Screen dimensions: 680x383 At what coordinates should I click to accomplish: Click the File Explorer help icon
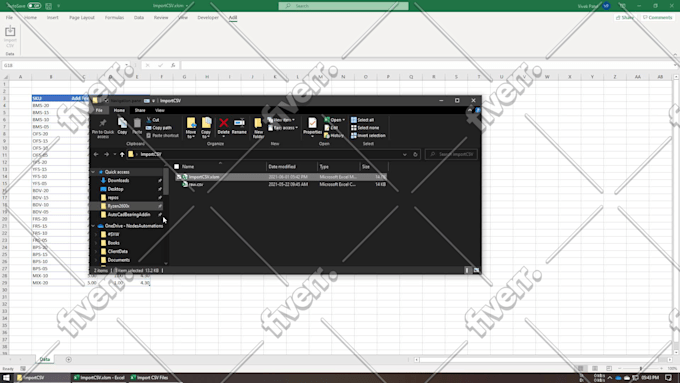477,110
